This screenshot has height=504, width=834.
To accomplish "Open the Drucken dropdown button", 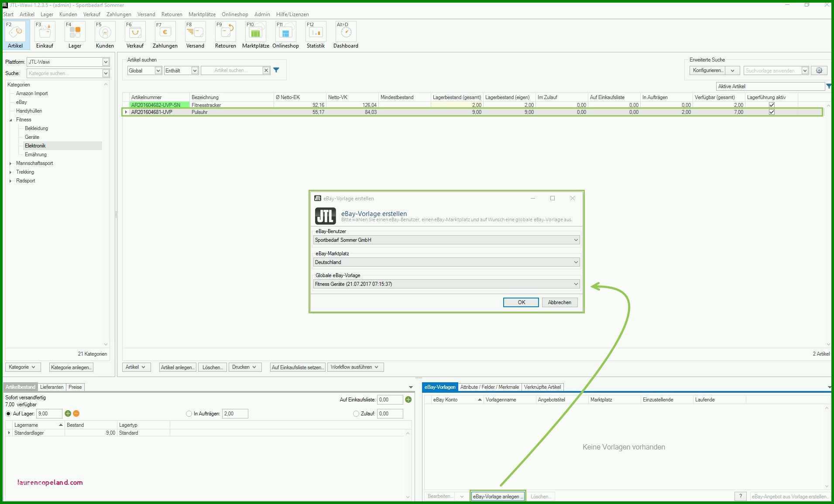I will [244, 367].
